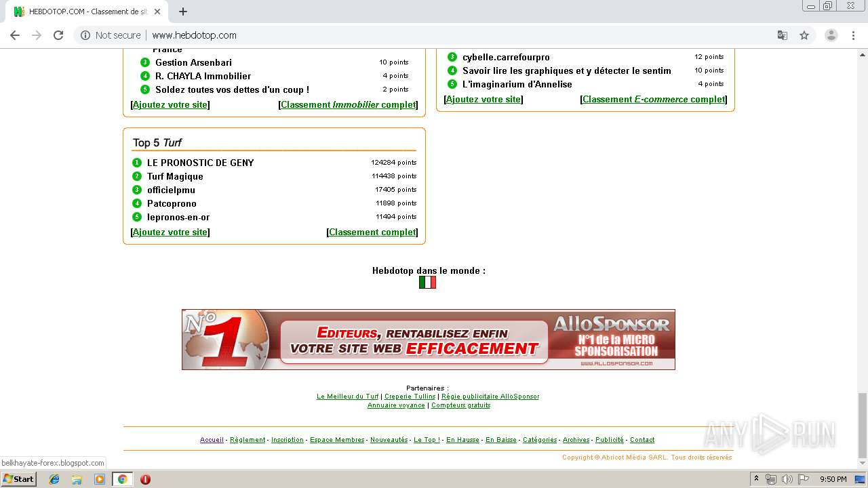Open Soldez toutes vos dettes d'un coup entry

coord(232,89)
